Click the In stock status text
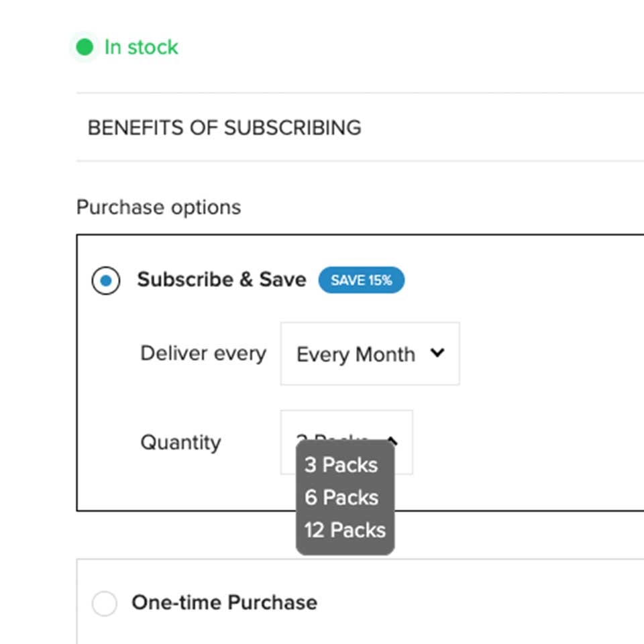The width and height of the screenshot is (644, 644). pyautogui.click(x=141, y=48)
